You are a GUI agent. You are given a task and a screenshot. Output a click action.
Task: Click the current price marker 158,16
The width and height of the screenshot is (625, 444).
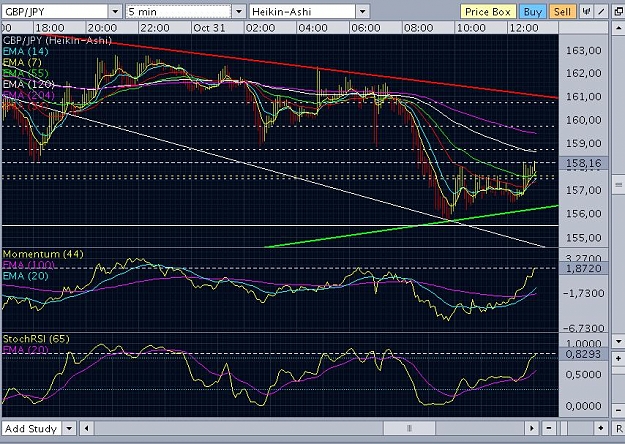pos(584,163)
